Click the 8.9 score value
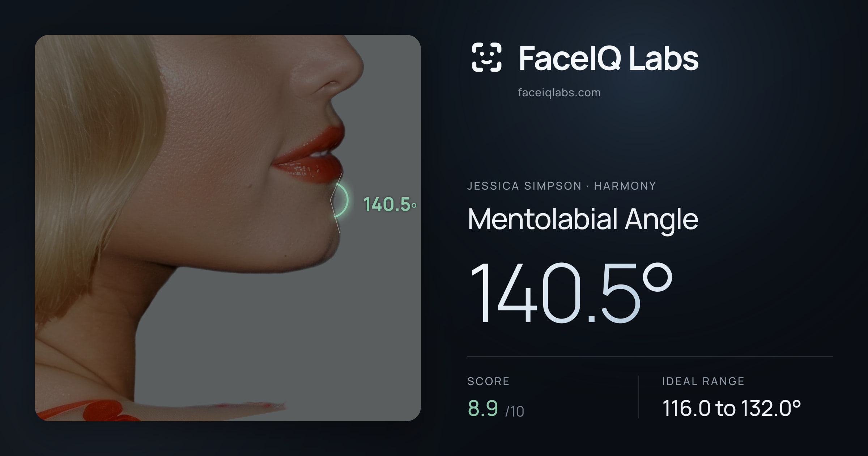Image resolution: width=868 pixels, height=456 pixels. click(x=483, y=408)
